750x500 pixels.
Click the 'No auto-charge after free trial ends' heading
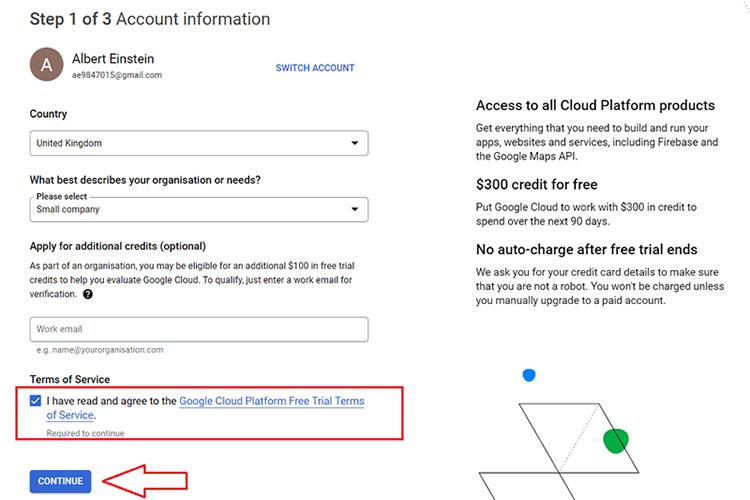point(586,250)
